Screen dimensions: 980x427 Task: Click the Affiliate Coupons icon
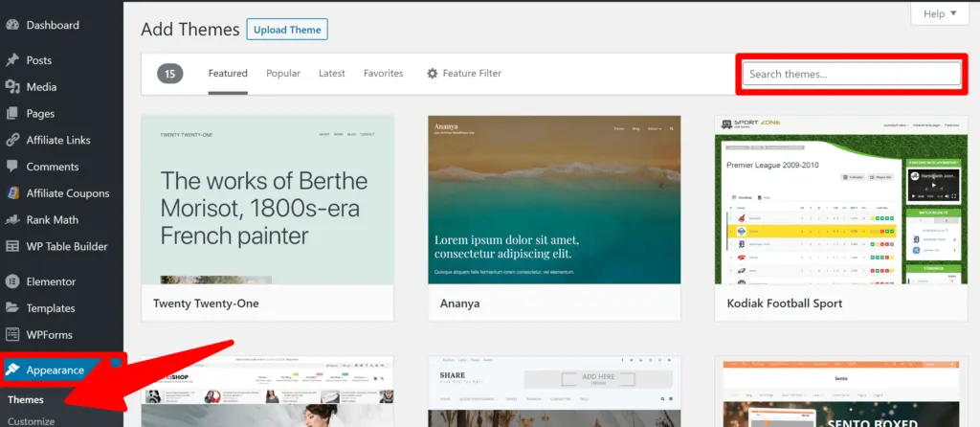click(11, 193)
